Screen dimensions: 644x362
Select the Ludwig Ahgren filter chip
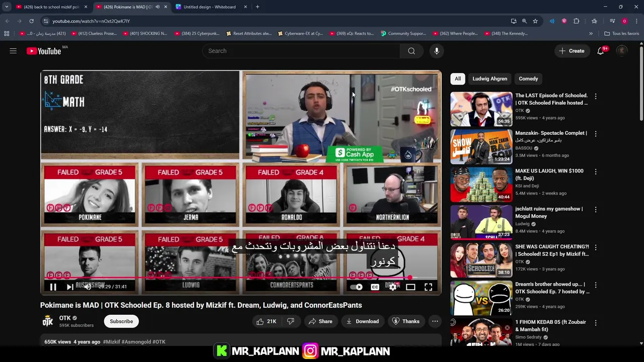[x=490, y=78]
